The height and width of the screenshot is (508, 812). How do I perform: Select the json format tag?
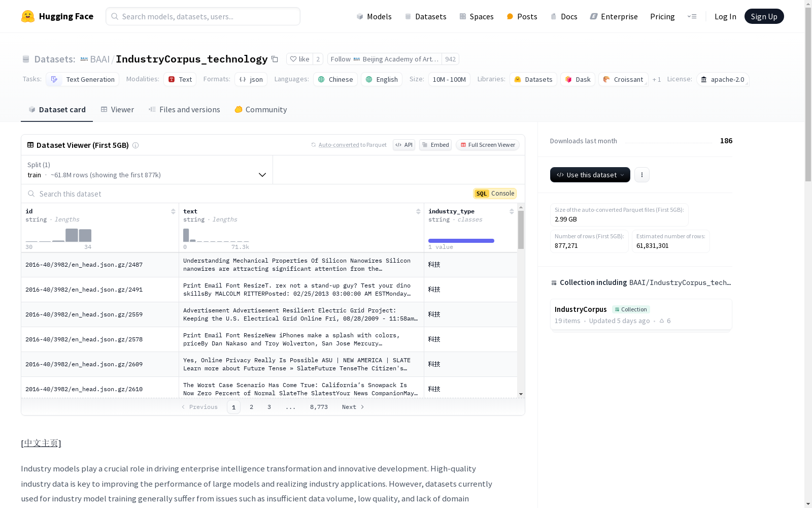click(251, 79)
